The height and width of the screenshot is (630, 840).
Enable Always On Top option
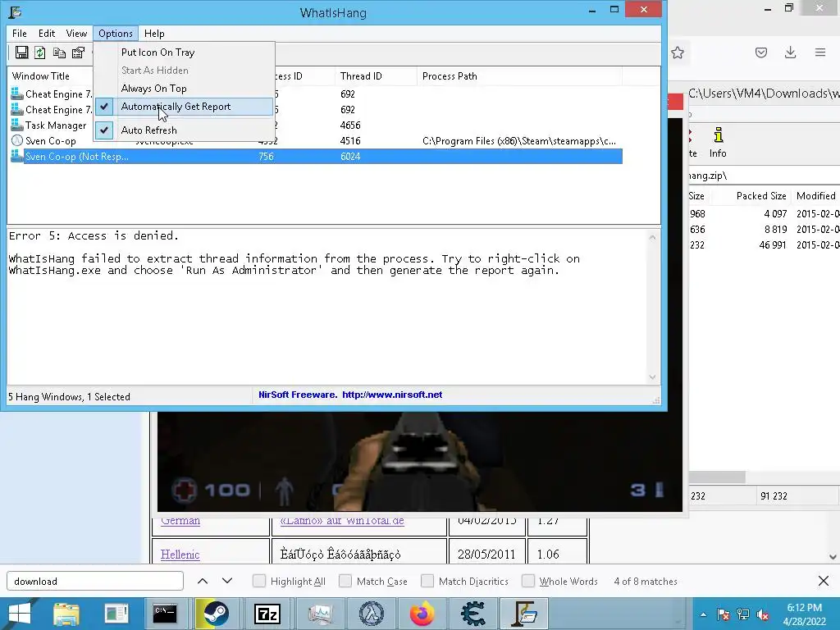[x=185, y=89]
